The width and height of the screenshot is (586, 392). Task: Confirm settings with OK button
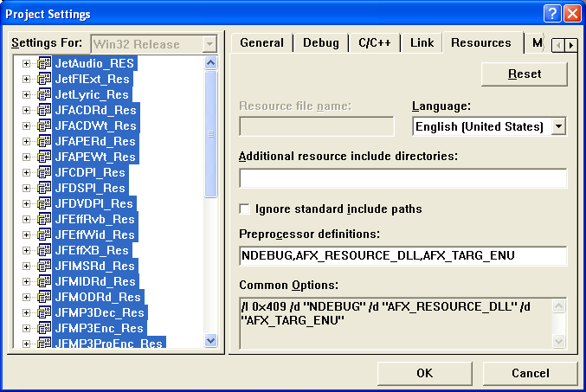tap(424, 373)
